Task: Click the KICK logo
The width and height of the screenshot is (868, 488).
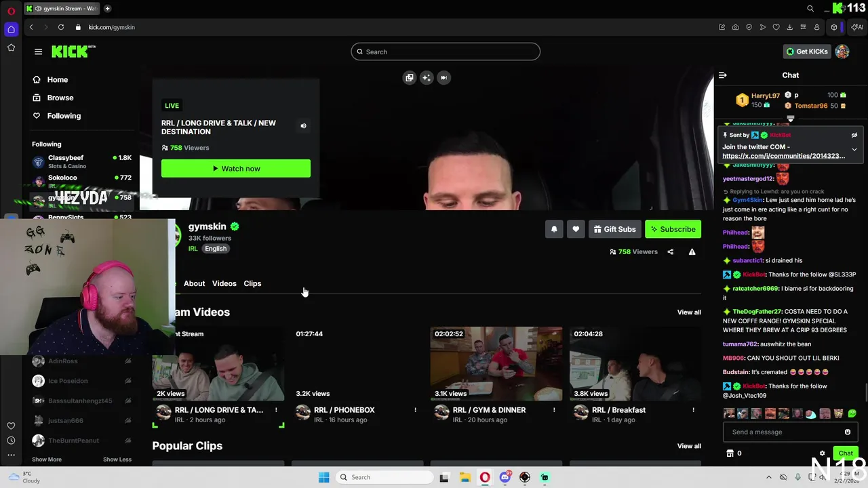Action: click(x=74, y=52)
